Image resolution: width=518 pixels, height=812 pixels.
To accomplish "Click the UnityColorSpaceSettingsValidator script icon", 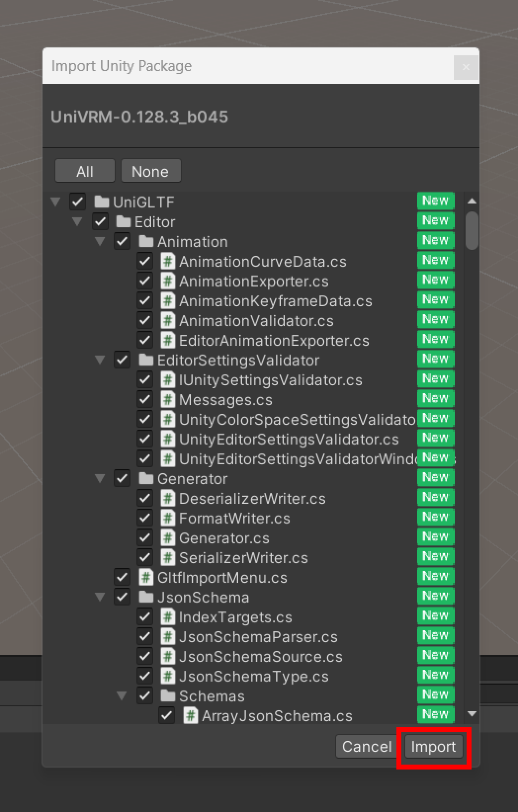I will point(168,419).
